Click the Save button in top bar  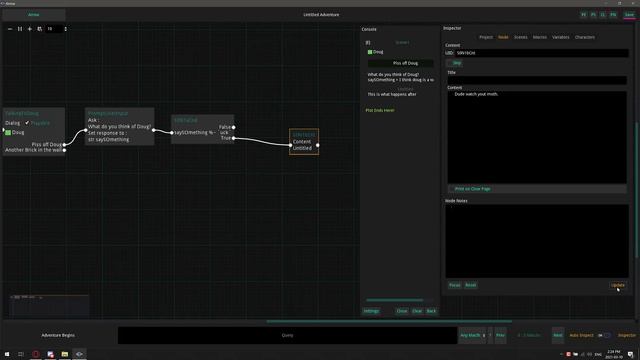tap(629, 15)
